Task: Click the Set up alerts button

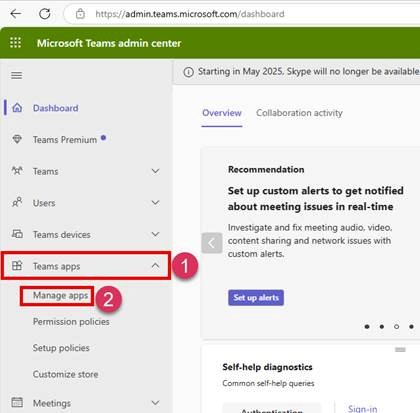Action: [x=256, y=297]
